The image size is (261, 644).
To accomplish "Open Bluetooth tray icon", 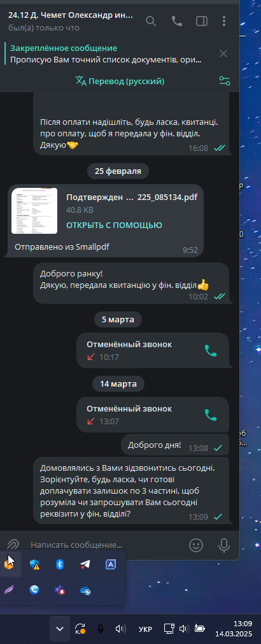I will [x=60, y=564].
